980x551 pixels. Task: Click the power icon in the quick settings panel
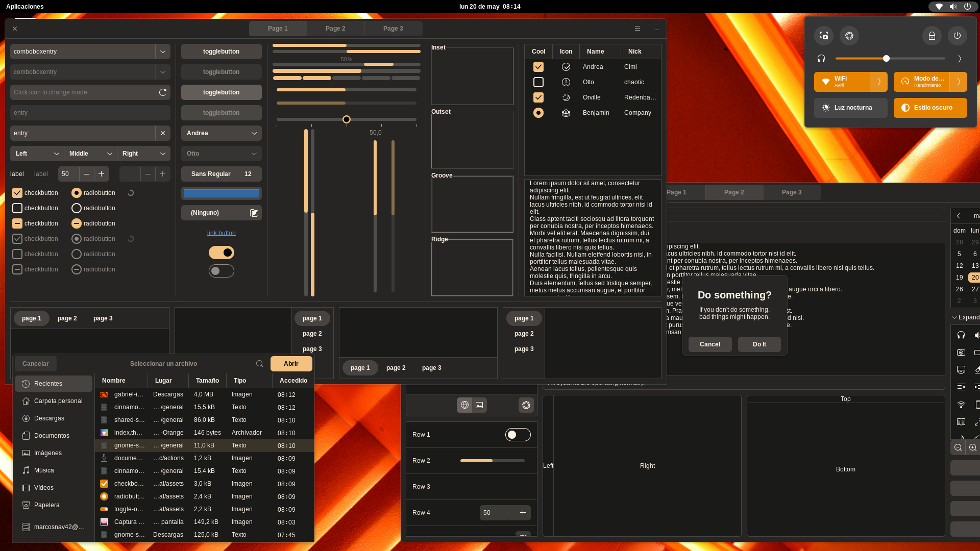coord(958,36)
